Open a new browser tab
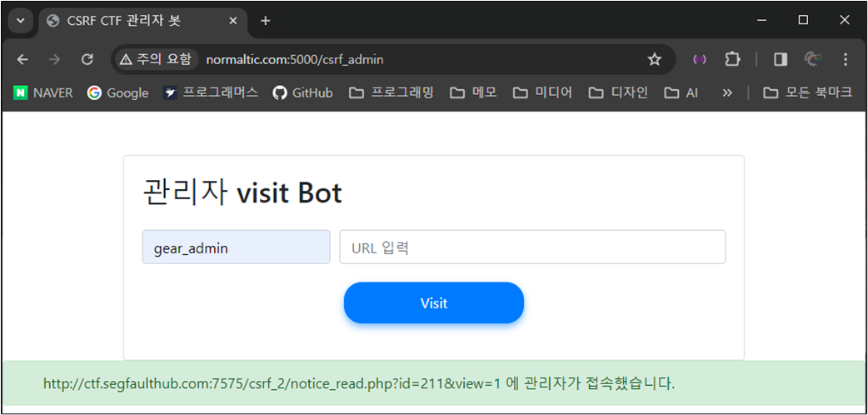Viewport: 868px width, 415px height. tap(266, 21)
